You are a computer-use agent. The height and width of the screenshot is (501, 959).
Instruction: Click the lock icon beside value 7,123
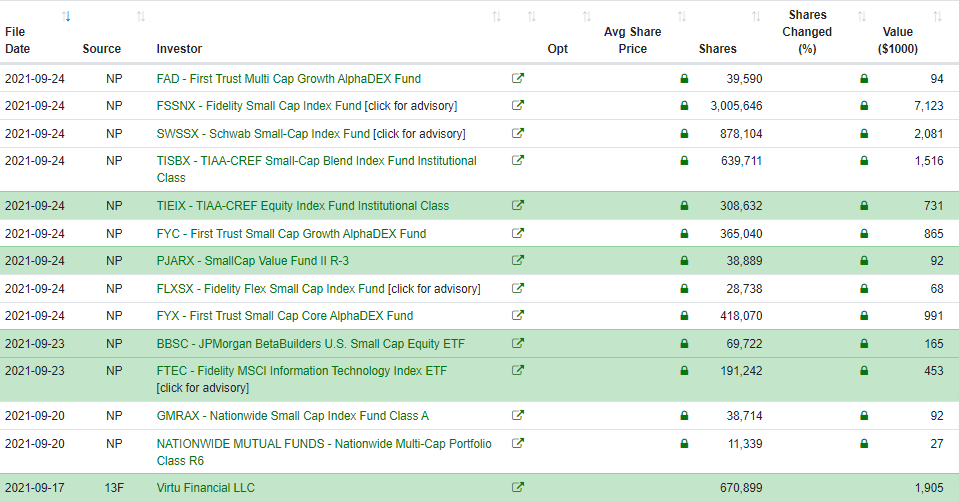864,105
